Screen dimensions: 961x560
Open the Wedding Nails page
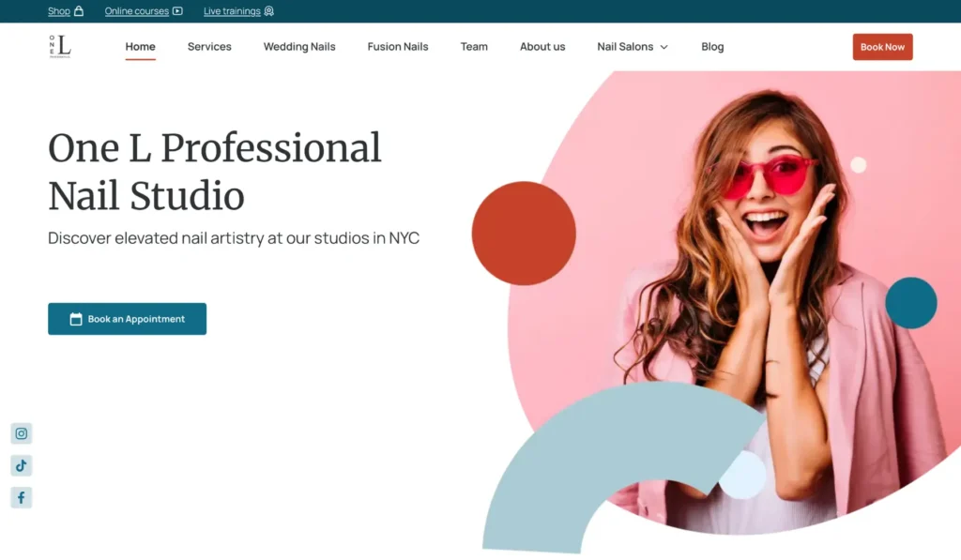(x=299, y=47)
